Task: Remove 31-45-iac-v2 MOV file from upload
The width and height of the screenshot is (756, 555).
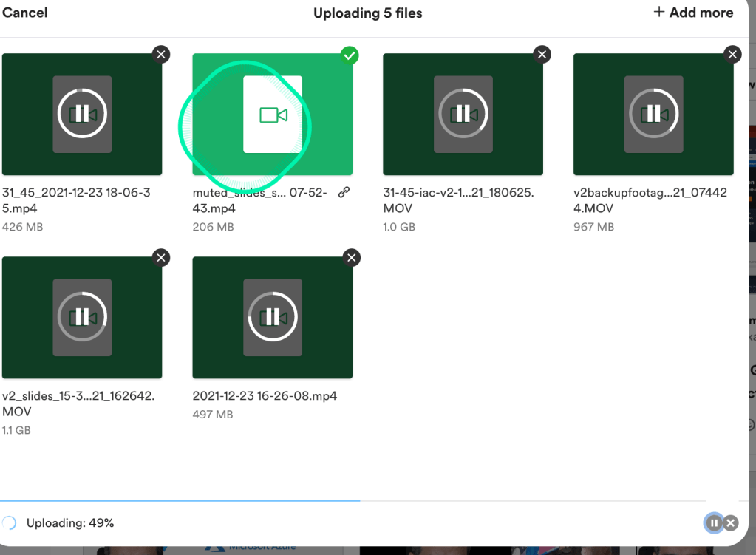Action: (x=542, y=55)
